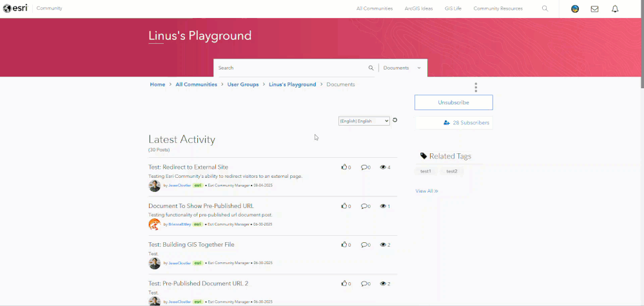The width and height of the screenshot is (644, 306).
Task: Click in the community Search field
Action: pos(291,68)
